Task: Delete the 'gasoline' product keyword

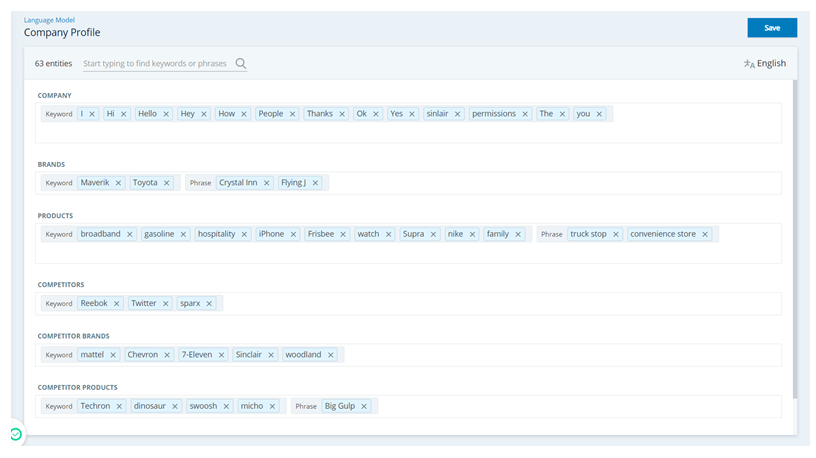Action: click(183, 235)
